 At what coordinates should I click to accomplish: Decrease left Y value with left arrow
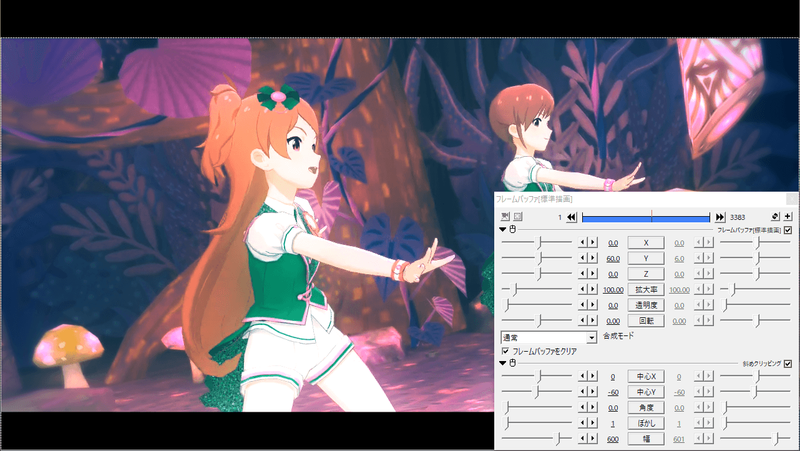pos(582,258)
